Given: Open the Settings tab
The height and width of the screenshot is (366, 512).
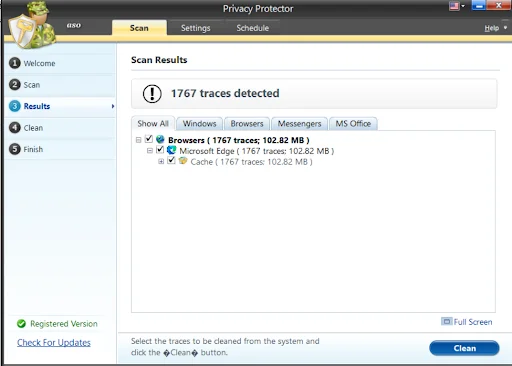Looking at the screenshot, I should click(x=195, y=28).
